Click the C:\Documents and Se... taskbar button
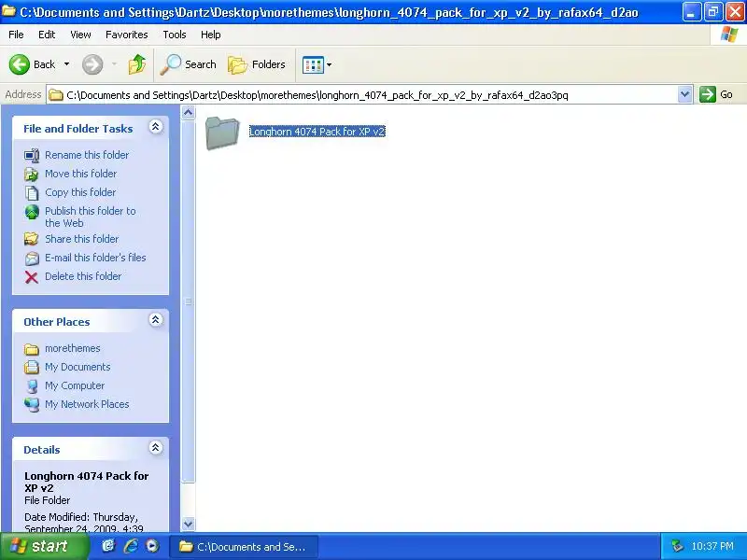Screen dimensions: 747x560 244,547
